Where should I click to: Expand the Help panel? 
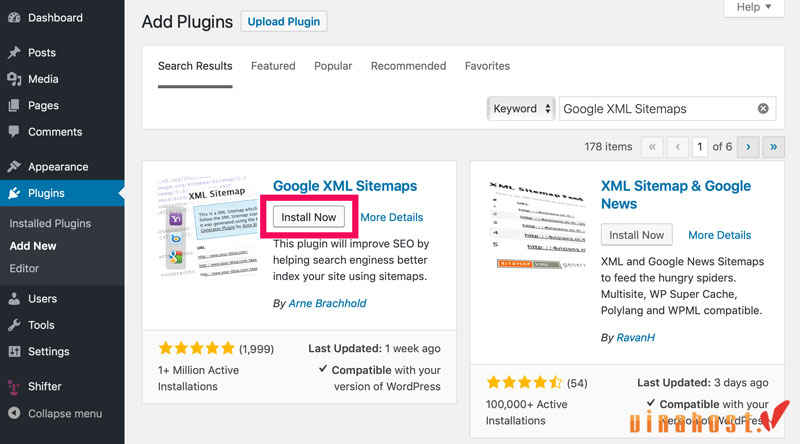754,7
